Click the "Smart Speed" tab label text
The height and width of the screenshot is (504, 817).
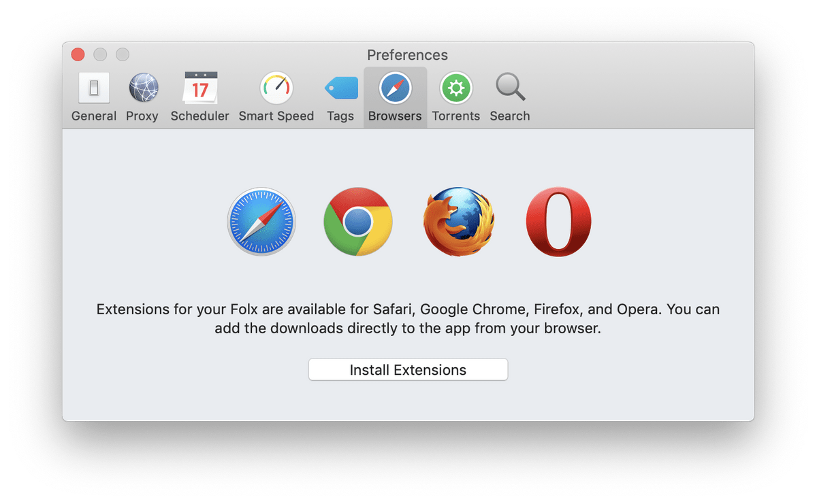click(276, 116)
